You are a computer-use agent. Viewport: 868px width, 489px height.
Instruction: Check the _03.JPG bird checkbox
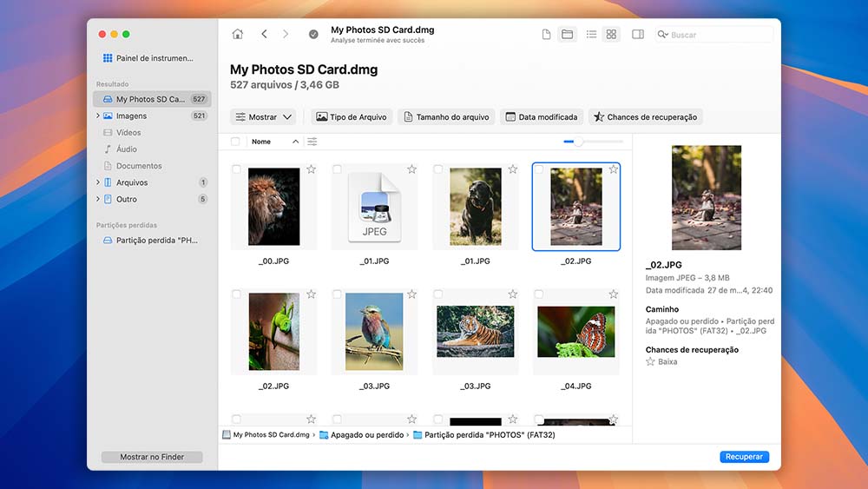337,294
